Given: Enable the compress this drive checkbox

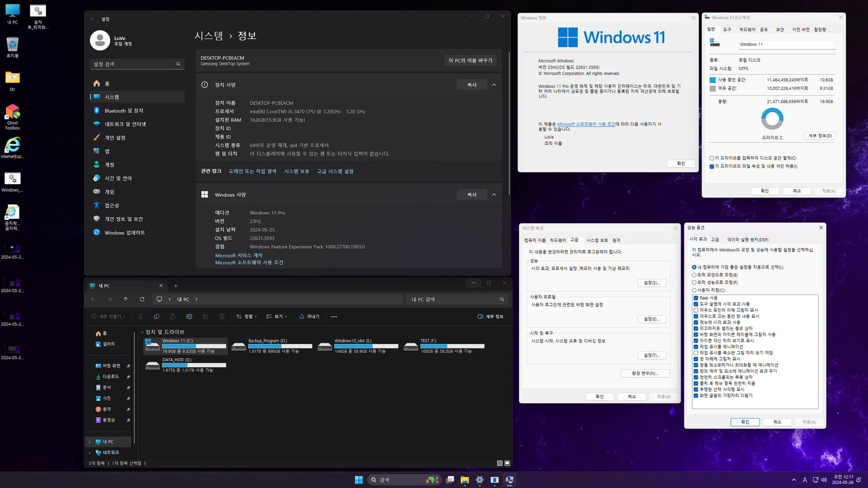Looking at the screenshot, I should click(712, 158).
